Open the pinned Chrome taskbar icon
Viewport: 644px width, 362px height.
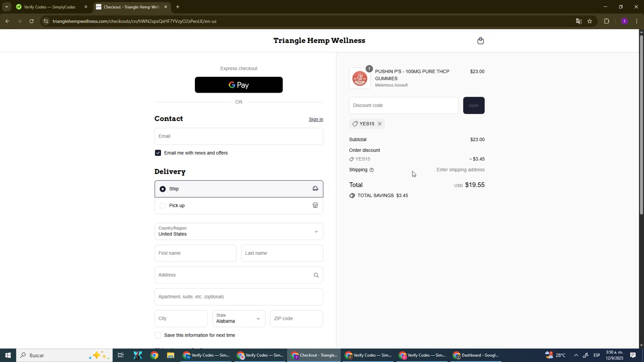point(154,355)
